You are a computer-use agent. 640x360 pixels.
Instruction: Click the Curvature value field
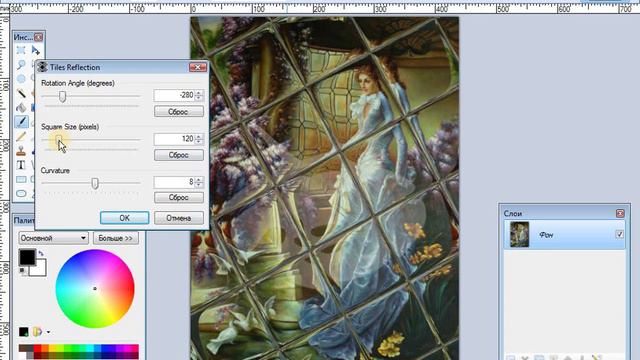coord(174,182)
